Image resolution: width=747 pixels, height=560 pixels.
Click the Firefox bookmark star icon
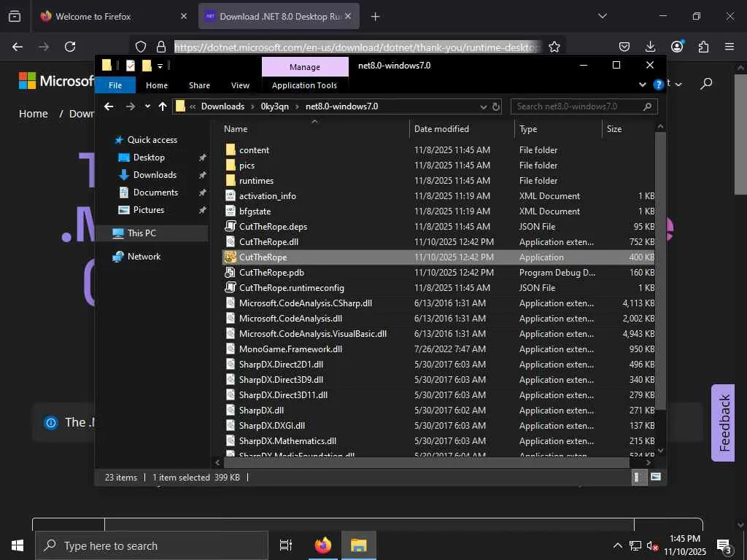pyautogui.click(x=554, y=47)
